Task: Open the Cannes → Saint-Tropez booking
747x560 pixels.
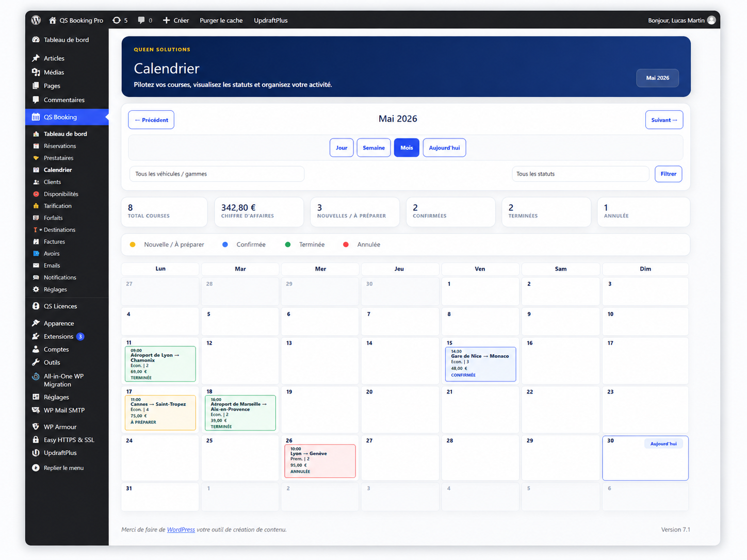Action: [160, 413]
